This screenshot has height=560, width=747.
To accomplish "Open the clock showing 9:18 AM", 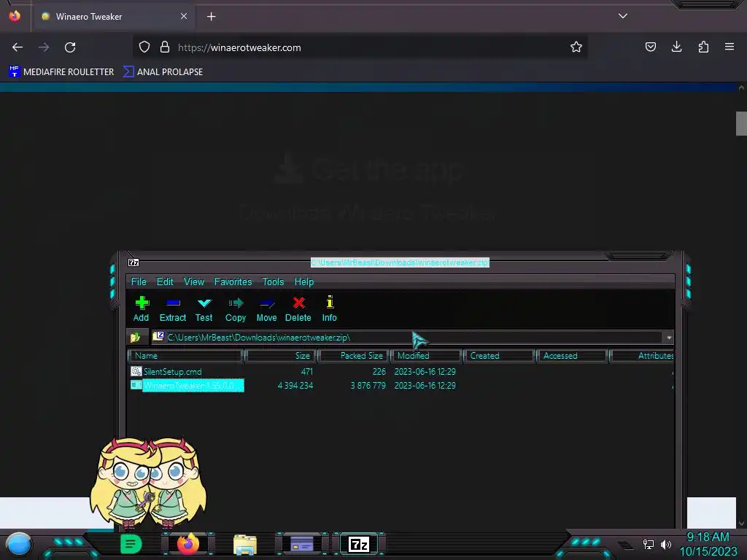I will (x=708, y=544).
